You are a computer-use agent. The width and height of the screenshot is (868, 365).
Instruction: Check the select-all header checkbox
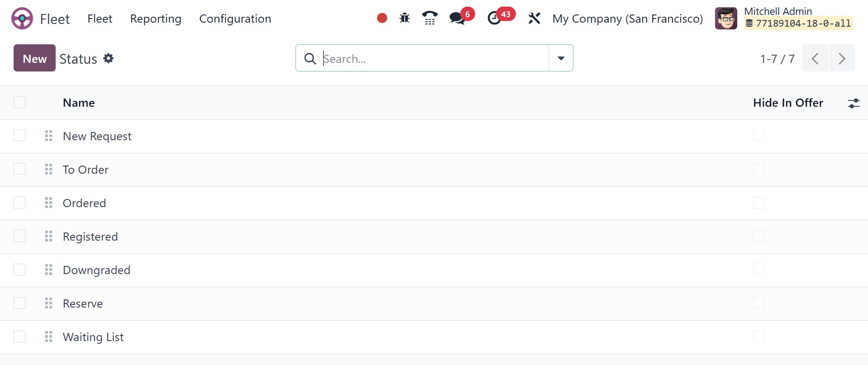[19, 102]
